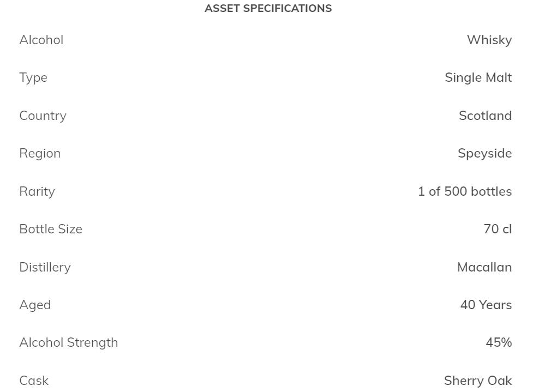Click the Rarity row label
This screenshot has height=392, width=539.
pyautogui.click(x=37, y=191)
